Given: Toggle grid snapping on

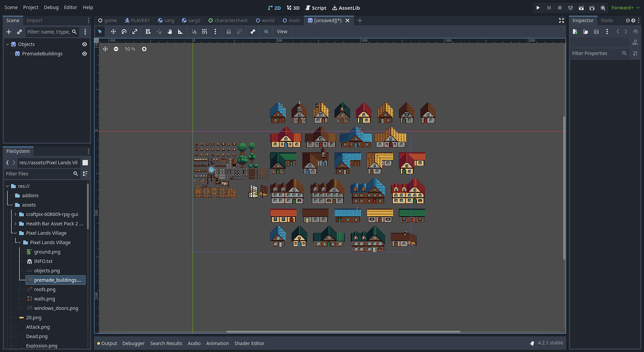Looking at the screenshot, I should click(x=204, y=31).
